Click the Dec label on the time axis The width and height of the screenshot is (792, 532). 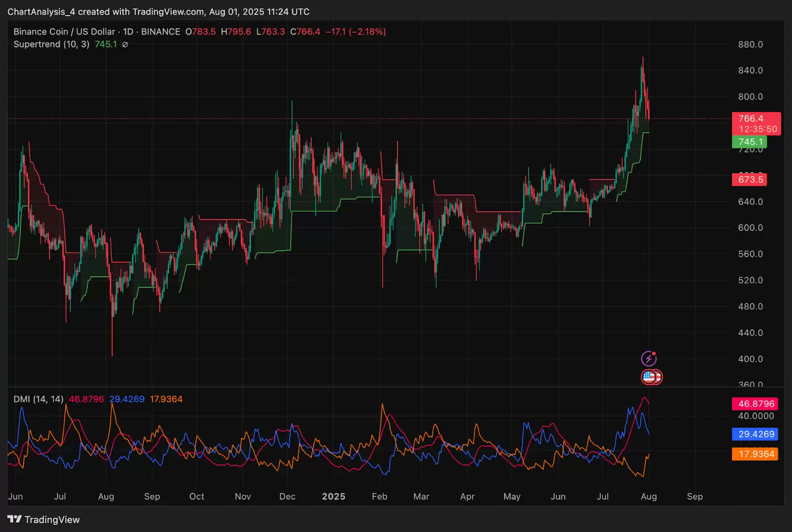tap(287, 496)
